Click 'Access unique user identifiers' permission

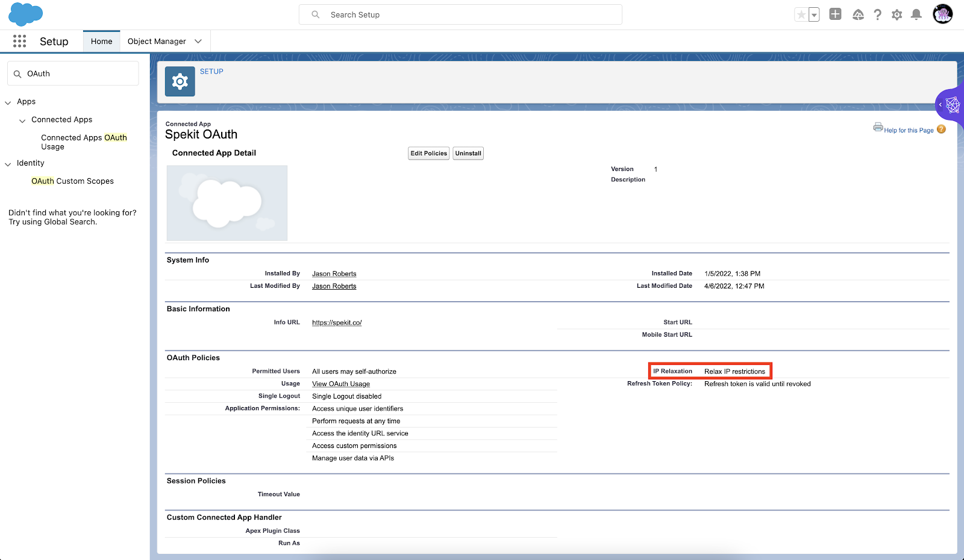357,408
